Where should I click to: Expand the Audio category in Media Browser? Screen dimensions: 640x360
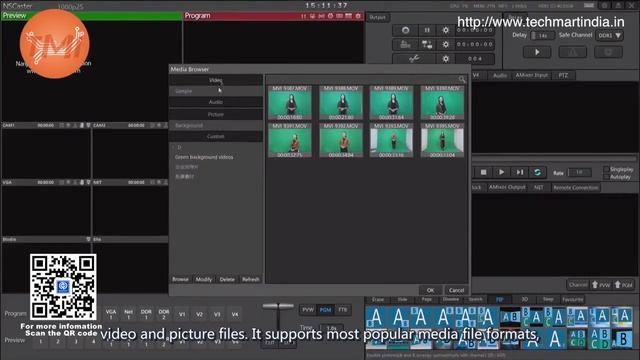216,102
